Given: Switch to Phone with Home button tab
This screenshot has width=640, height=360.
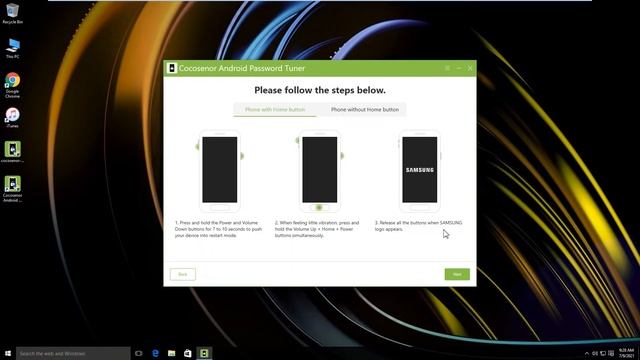Looking at the screenshot, I should tap(275, 109).
